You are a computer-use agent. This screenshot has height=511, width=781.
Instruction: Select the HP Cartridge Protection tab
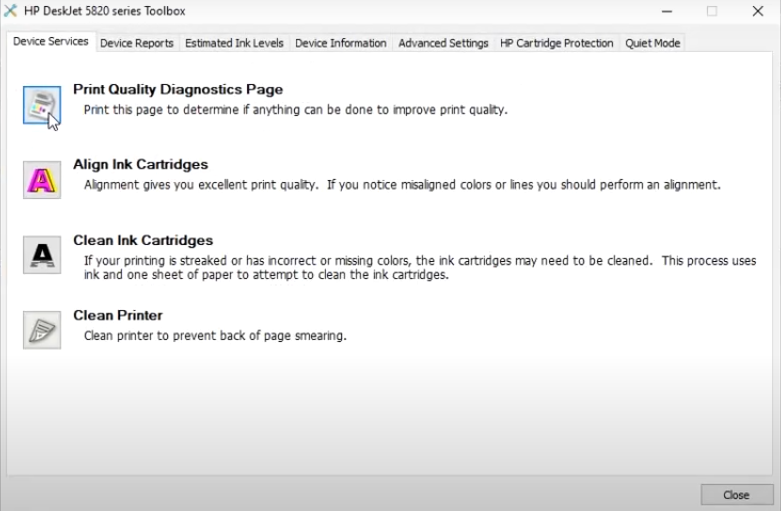556,43
